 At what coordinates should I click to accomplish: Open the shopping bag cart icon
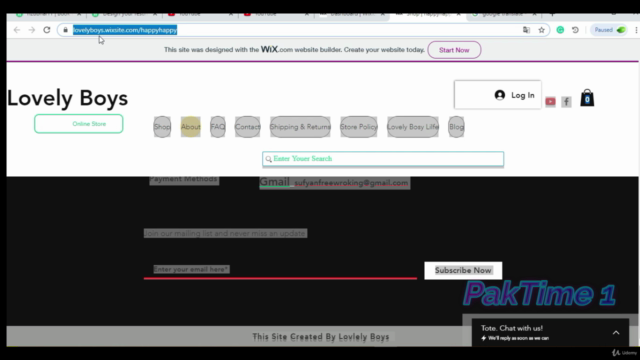587,98
